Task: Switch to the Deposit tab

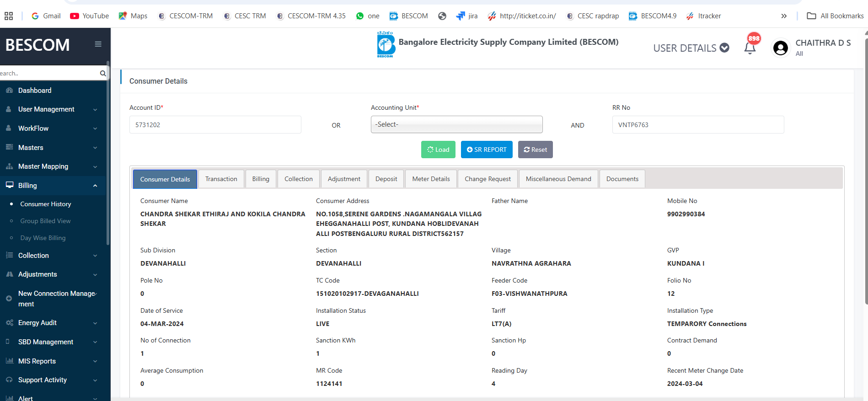Action: [386, 179]
